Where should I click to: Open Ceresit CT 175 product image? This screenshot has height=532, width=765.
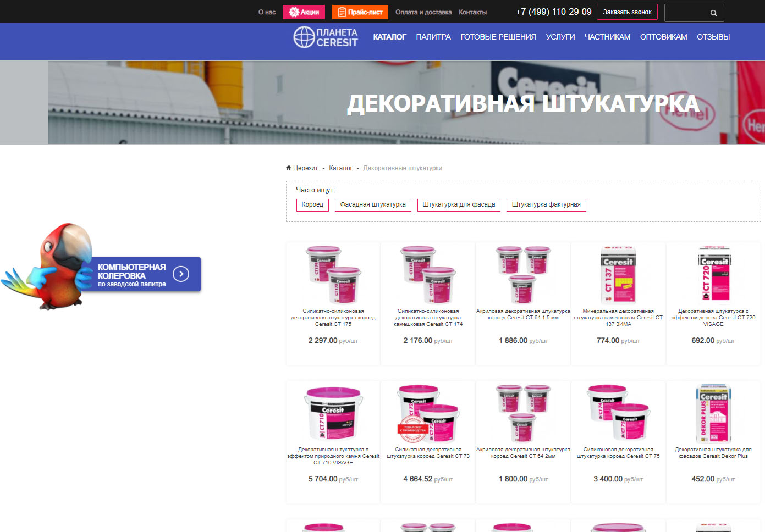point(333,274)
